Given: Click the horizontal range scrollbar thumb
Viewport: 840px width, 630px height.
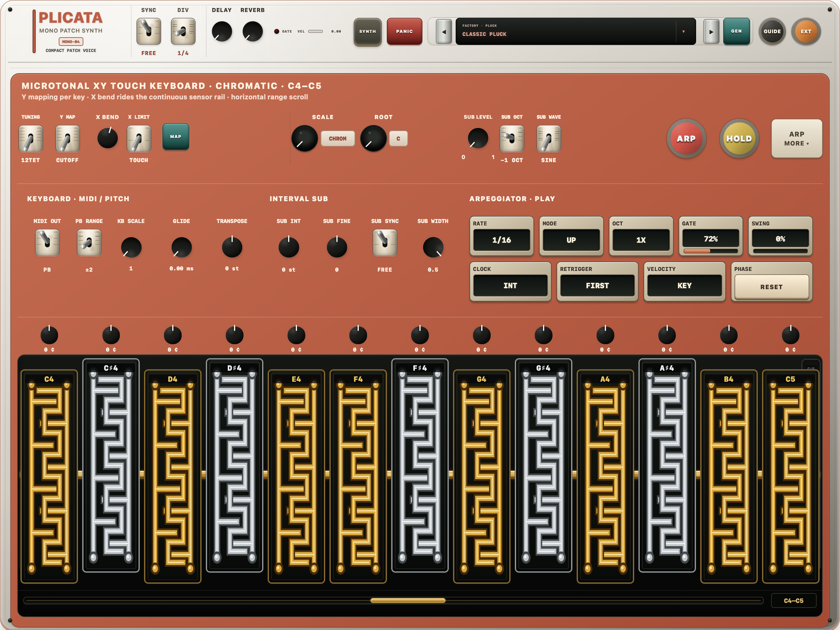Looking at the screenshot, I should pos(408,600).
